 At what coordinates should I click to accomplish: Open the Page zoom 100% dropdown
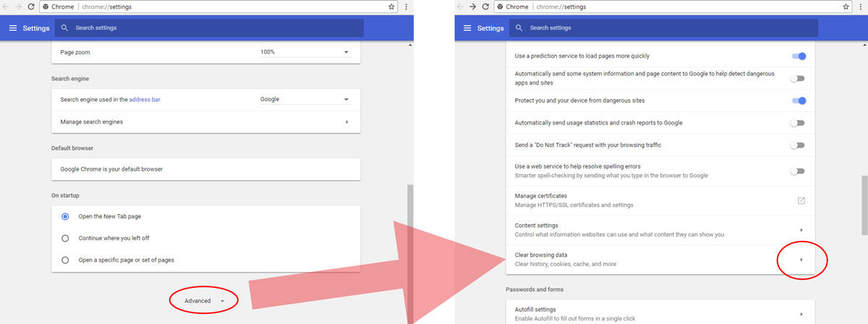(305, 53)
